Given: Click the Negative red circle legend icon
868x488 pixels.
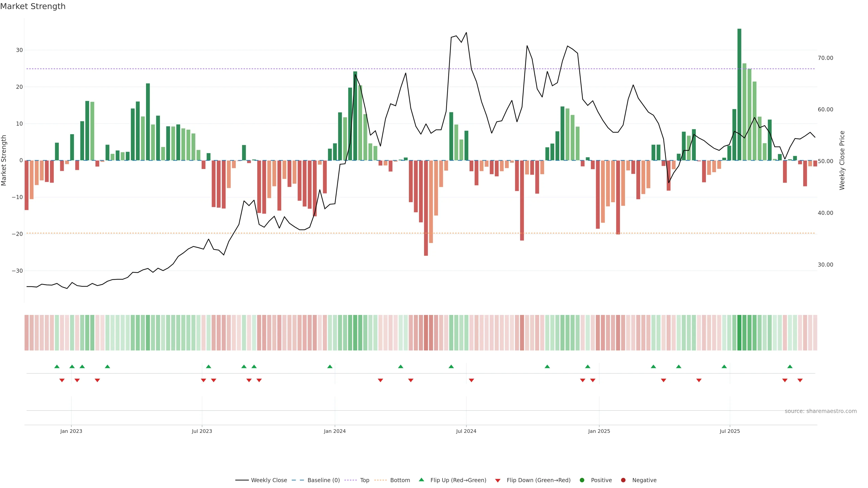Looking at the screenshot, I should 623,480.
